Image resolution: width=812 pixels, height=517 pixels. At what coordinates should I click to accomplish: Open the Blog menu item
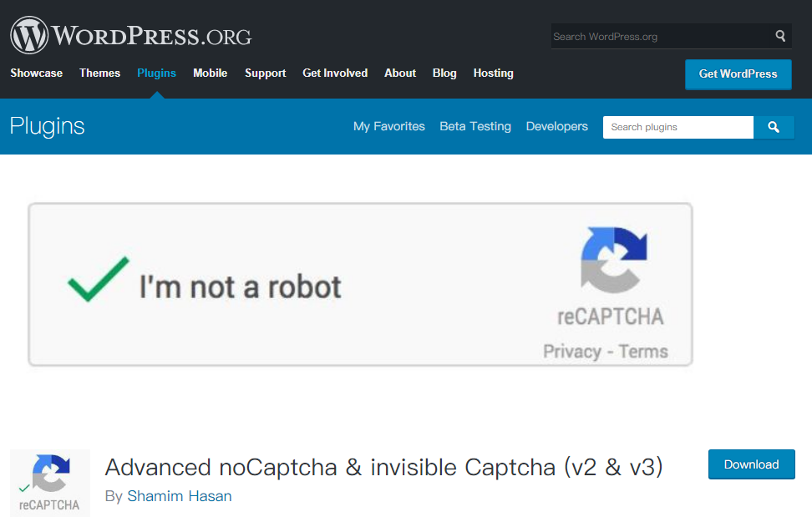click(444, 73)
